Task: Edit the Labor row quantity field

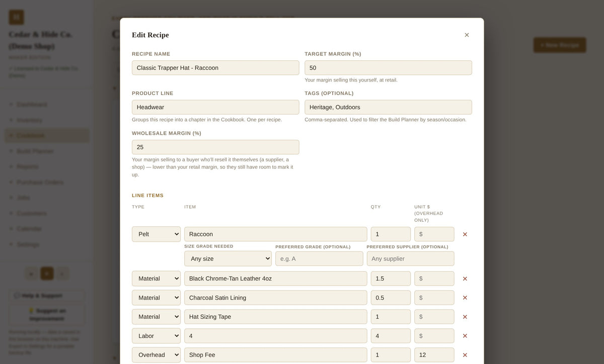Action: [391, 336]
